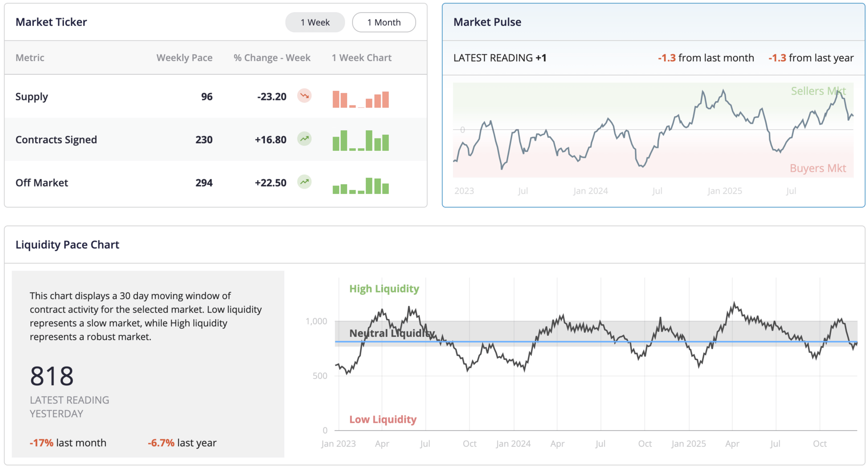
Task: Click the 818 latest reading value
Action: coord(52,376)
